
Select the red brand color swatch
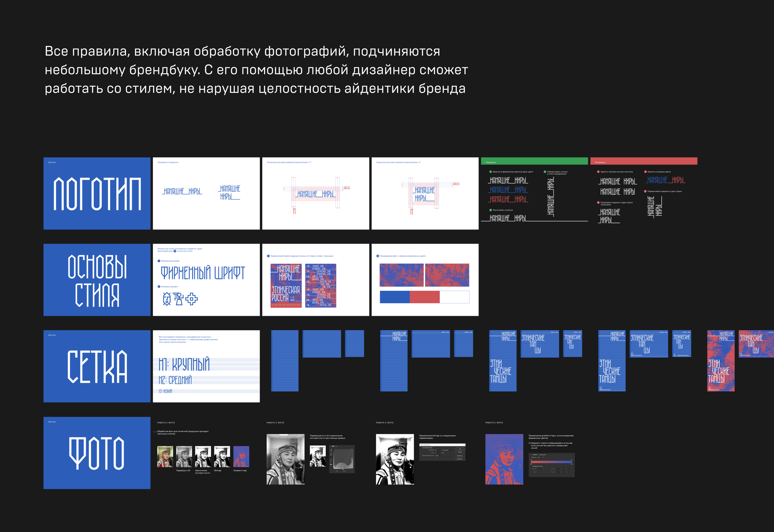pyautogui.click(x=424, y=297)
